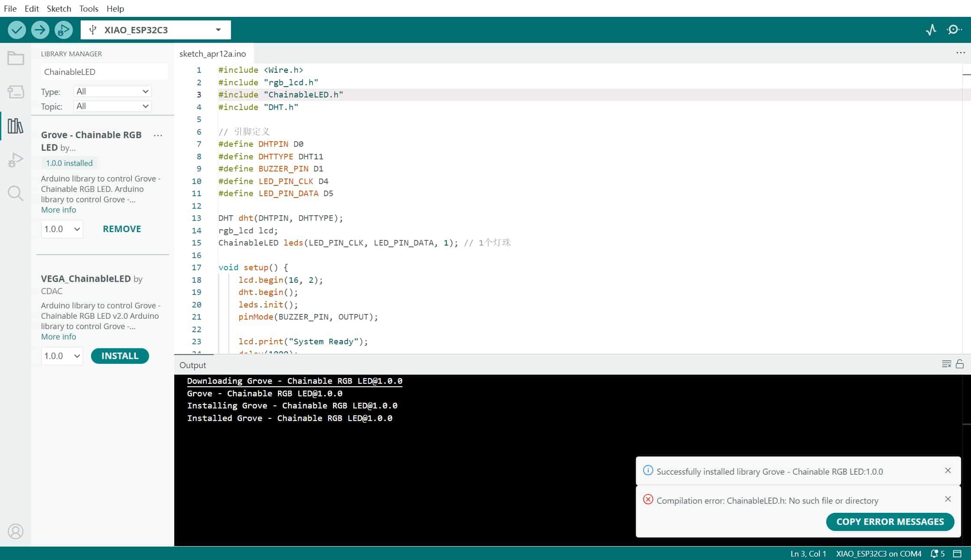Open the Debug sidebar panel icon
The image size is (971, 560).
[x=16, y=160]
